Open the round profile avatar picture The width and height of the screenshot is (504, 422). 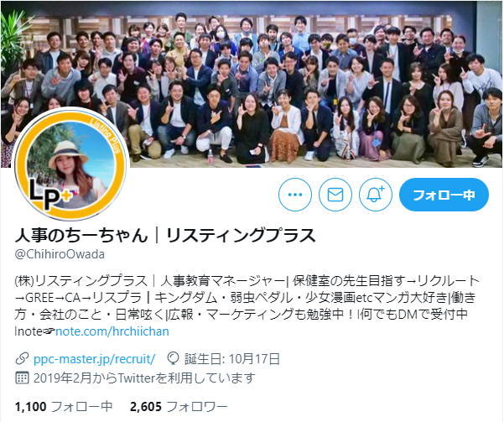[x=70, y=164]
